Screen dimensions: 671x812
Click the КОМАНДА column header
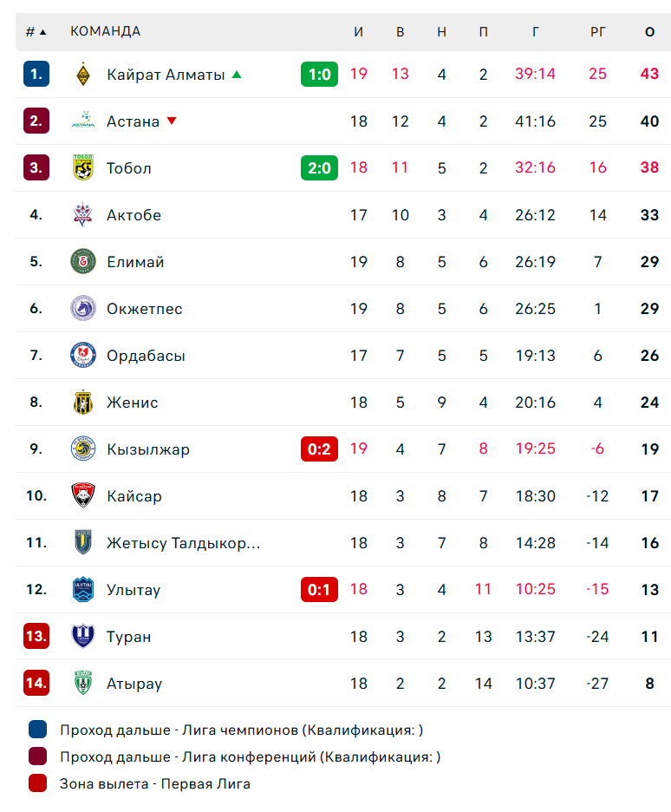point(106,31)
